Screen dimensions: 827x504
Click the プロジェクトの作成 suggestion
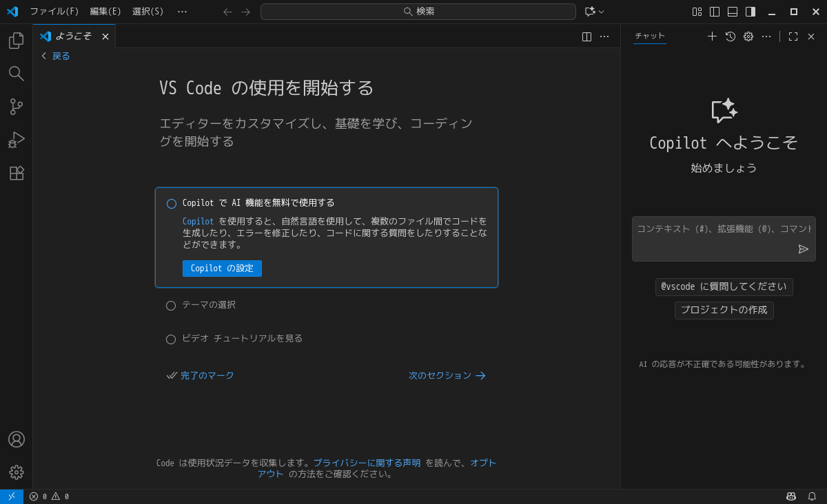click(724, 311)
